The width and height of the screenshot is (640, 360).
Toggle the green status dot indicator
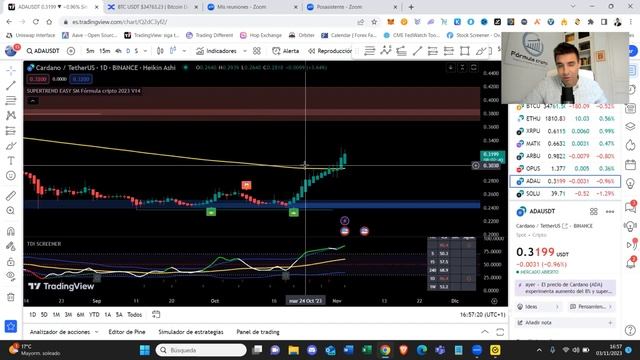coord(186,67)
